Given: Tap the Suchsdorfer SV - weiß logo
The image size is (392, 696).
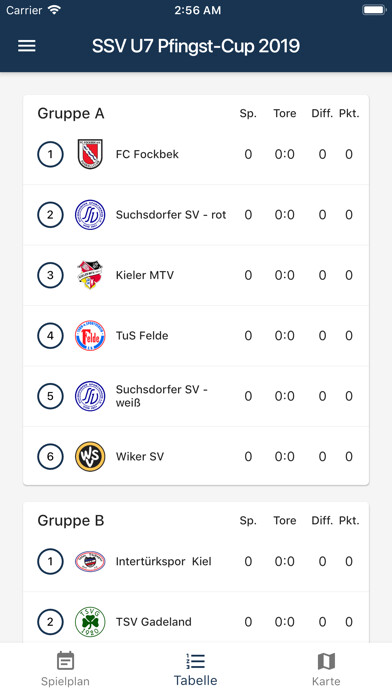Looking at the screenshot, I should (90, 396).
